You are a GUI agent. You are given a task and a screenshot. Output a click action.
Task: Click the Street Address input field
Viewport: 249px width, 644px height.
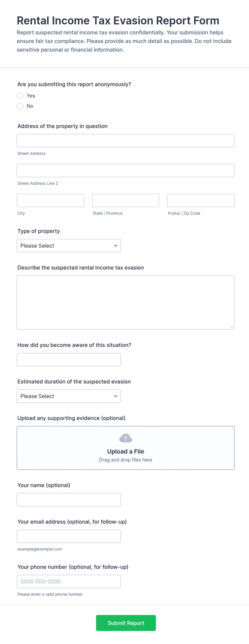pos(126,141)
